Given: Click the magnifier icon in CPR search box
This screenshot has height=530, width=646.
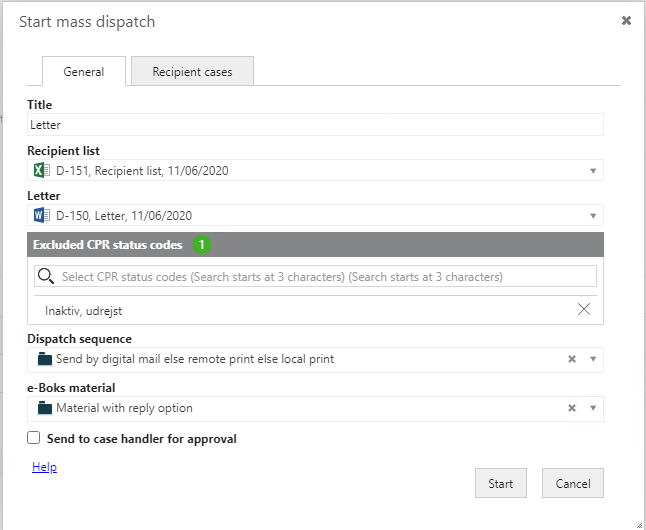Looking at the screenshot, I should click(46, 276).
